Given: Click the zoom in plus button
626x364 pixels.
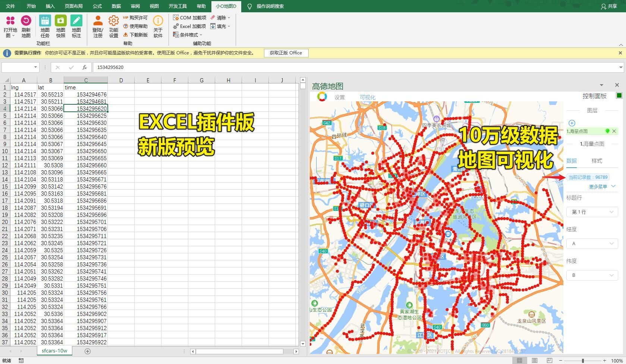Looking at the screenshot, I should 604,361.
